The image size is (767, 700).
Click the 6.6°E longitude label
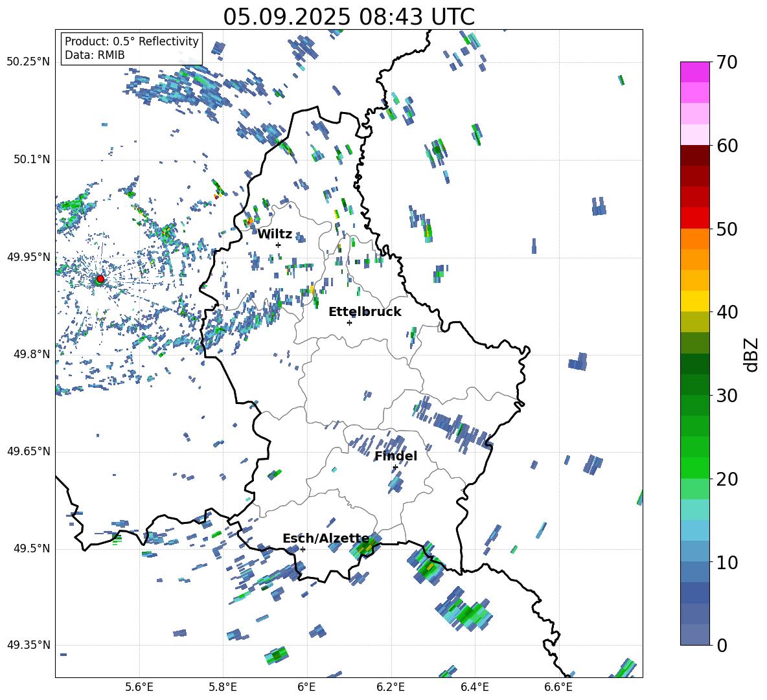tap(558, 687)
